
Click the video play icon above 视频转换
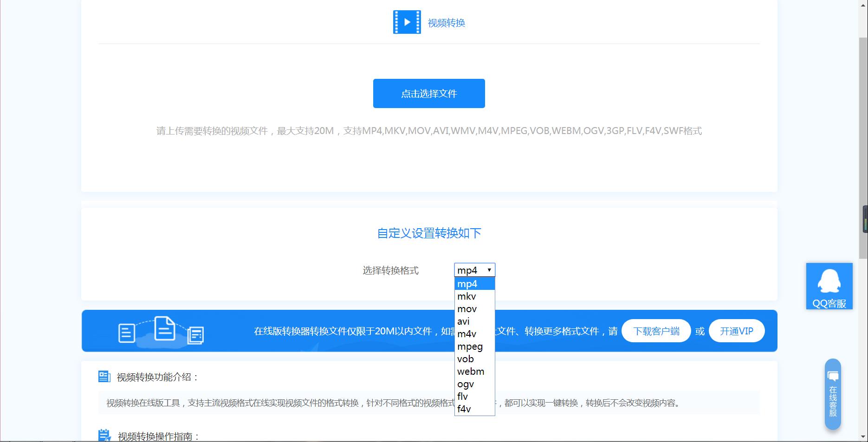coord(406,22)
